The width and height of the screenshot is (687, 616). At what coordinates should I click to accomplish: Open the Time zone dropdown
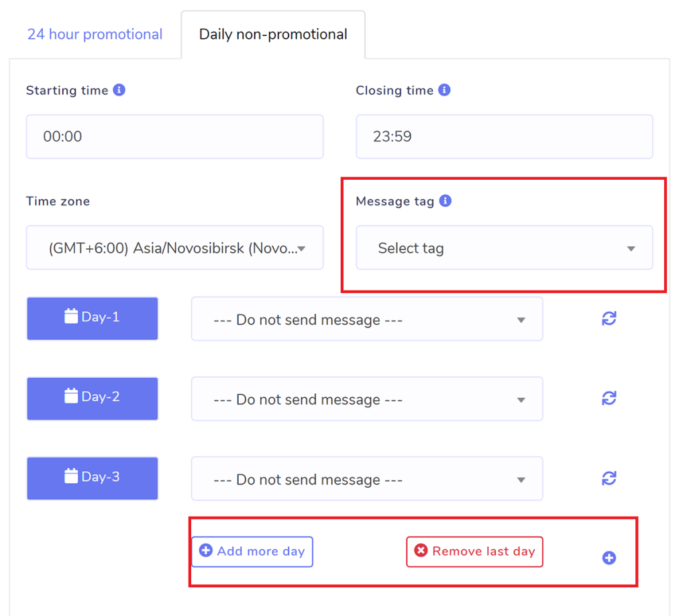pyautogui.click(x=174, y=248)
